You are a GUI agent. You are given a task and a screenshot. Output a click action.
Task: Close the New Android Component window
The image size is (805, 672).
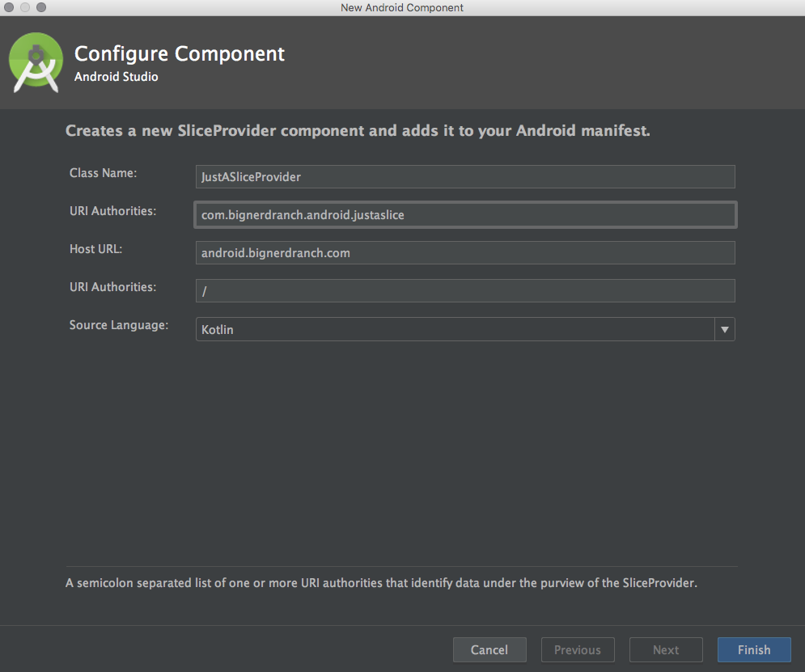click(x=9, y=7)
